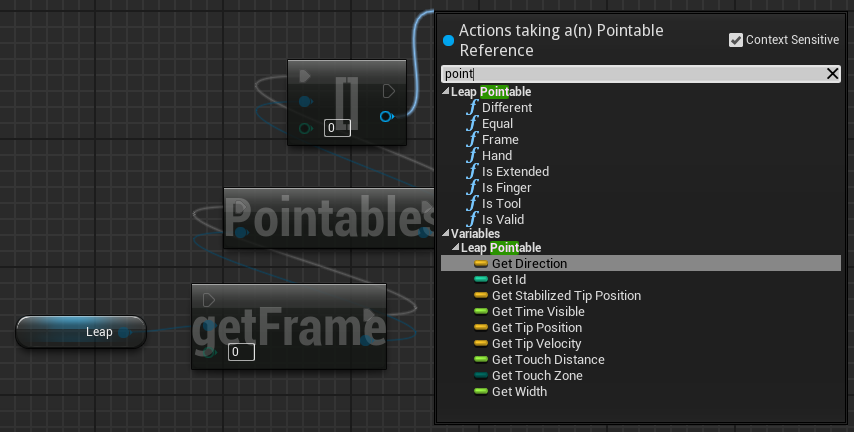Click pill icon beside Get Tip Velocity
The width and height of the screenshot is (854, 432).
[481, 344]
